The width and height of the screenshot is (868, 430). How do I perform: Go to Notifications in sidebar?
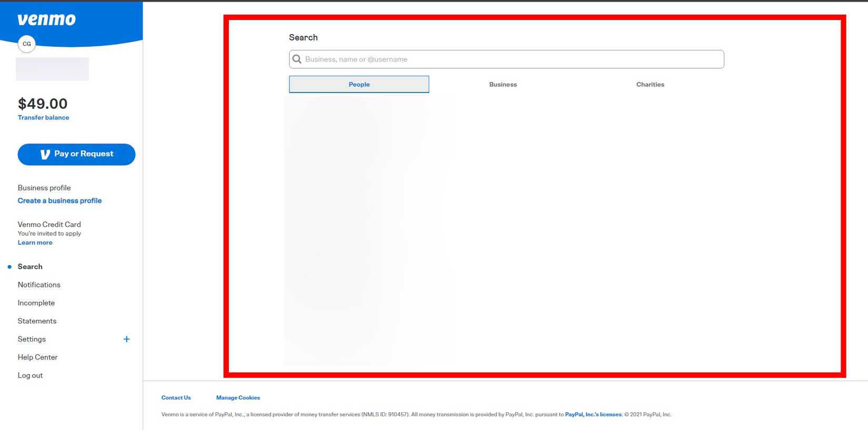pos(39,285)
